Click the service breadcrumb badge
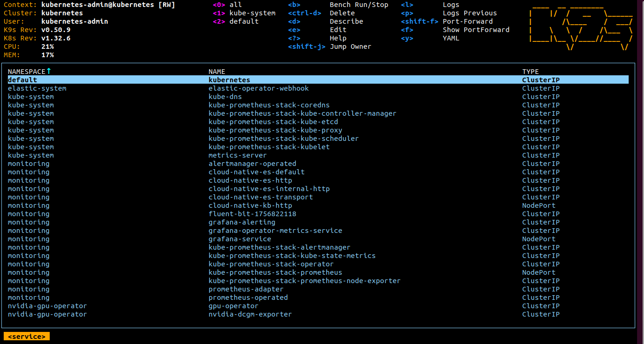644x344 pixels. (26, 337)
